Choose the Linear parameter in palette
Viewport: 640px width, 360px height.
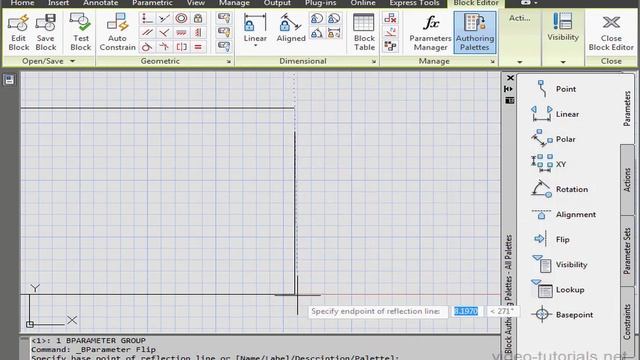(x=555, y=114)
